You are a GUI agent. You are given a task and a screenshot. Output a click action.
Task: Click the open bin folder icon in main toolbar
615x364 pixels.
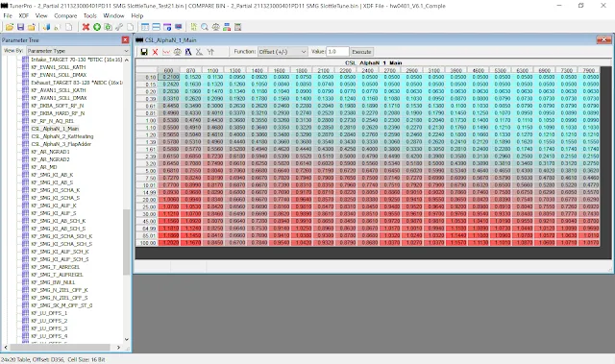click(x=10, y=27)
